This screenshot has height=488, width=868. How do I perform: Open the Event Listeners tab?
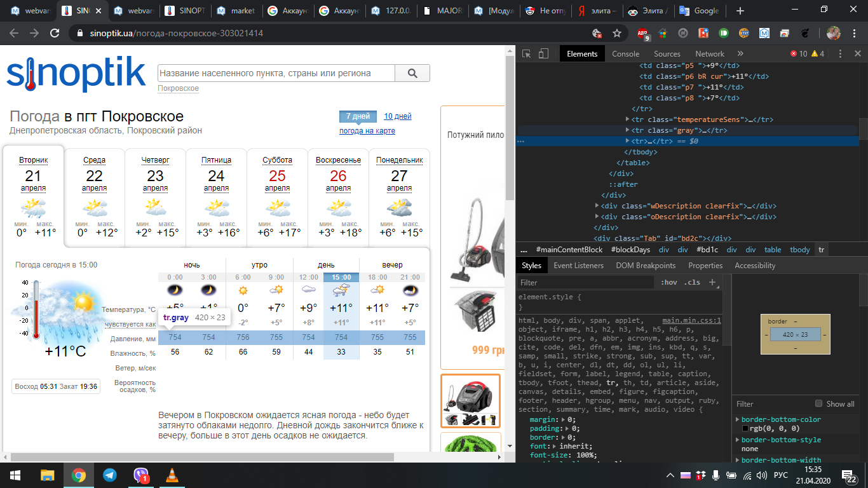pyautogui.click(x=578, y=266)
